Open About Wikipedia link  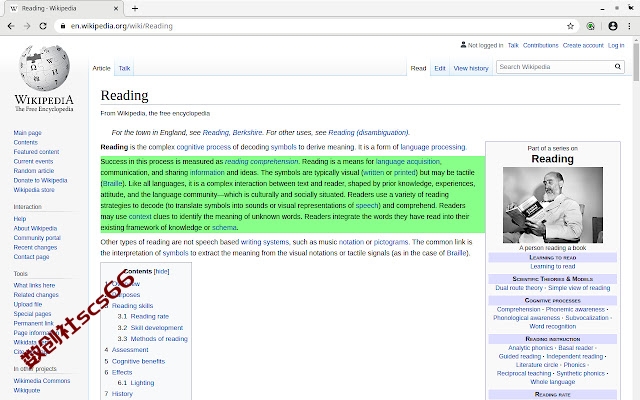pos(35,228)
